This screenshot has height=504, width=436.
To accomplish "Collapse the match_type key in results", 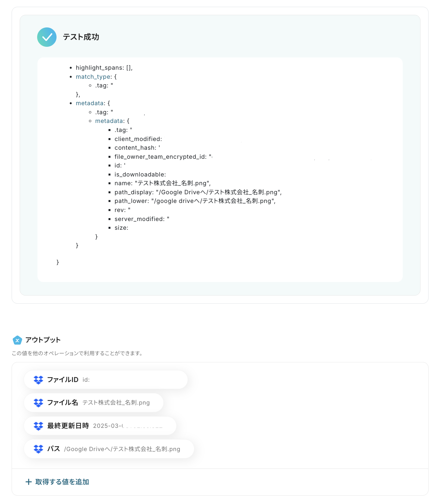I will (93, 77).
